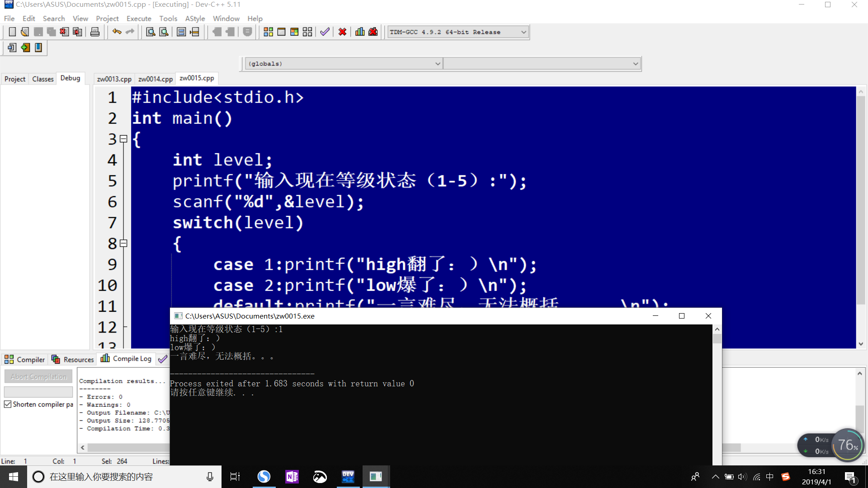This screenshot has width=868, height=488.
Task: Click the Profile analysis bar chart icon
Action: coord(360,32)
